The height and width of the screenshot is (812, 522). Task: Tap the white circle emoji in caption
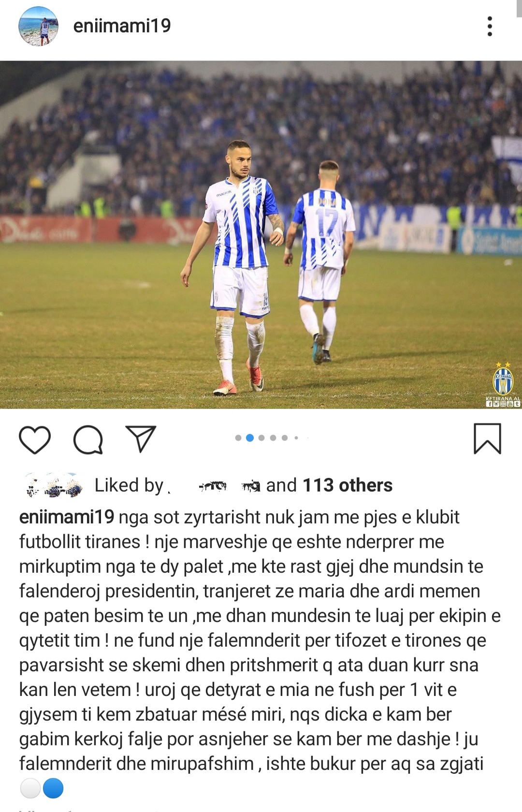30,788
